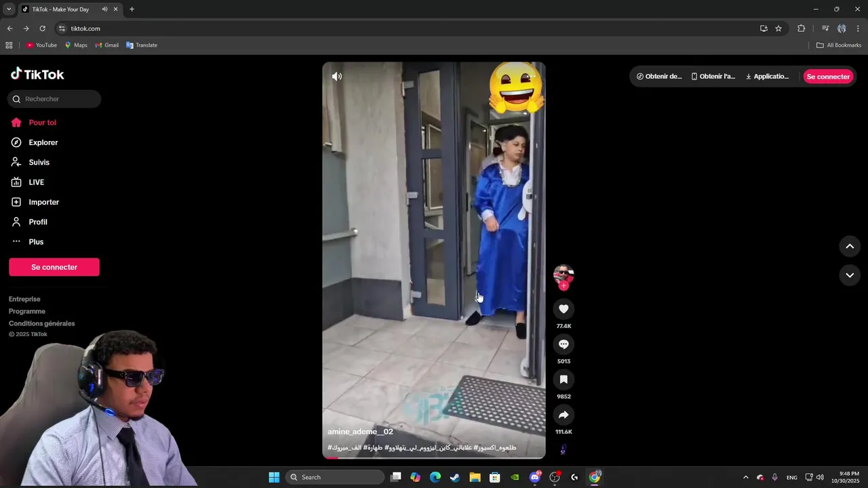Click the top-right Se connecter button
Viewport: 868px width, 488px height.
pyautogui.click(x=828, y=77)
